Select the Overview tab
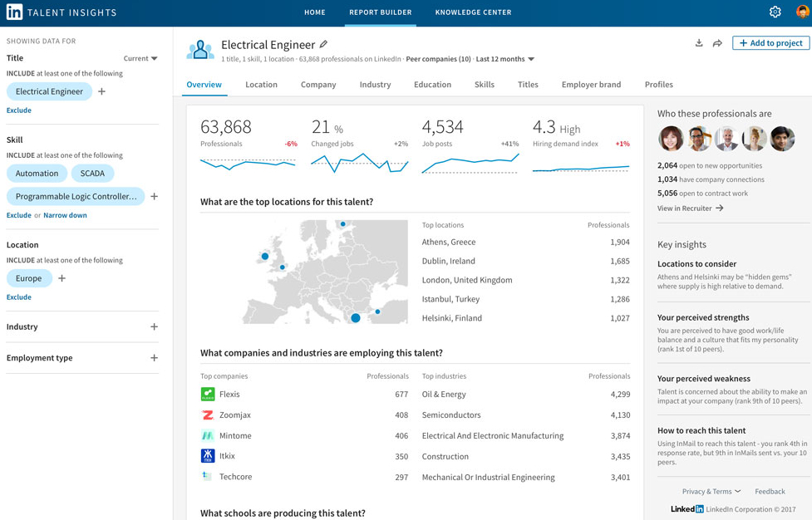Screen dimensions: 812x520 click(204, 85)
